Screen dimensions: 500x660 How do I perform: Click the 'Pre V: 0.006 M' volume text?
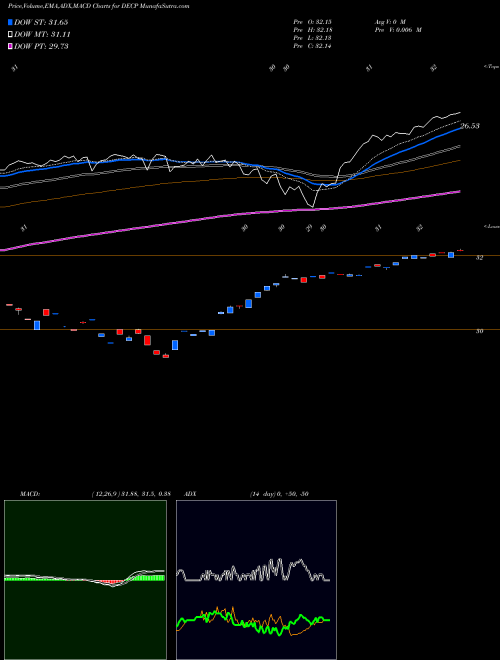(x=397, y=30)
